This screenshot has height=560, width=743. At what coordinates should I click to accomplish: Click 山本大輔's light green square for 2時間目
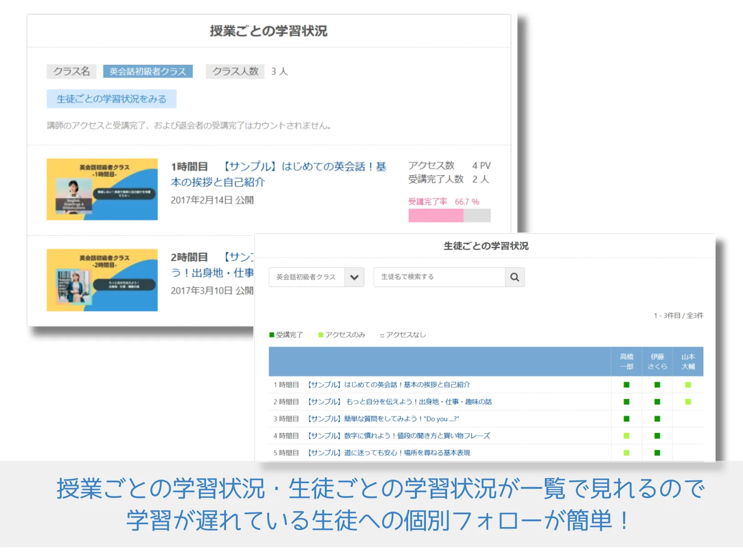pyautogui.click(x=688, y=402)
